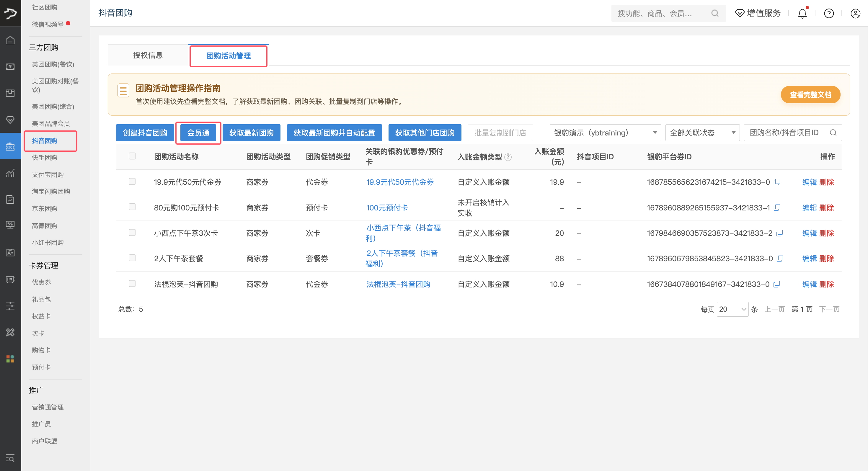Image resolution: width=868 pixels, height=471 pixels.
Task: Check the 80元购100元预付卡 row
Action: point(132,207)
